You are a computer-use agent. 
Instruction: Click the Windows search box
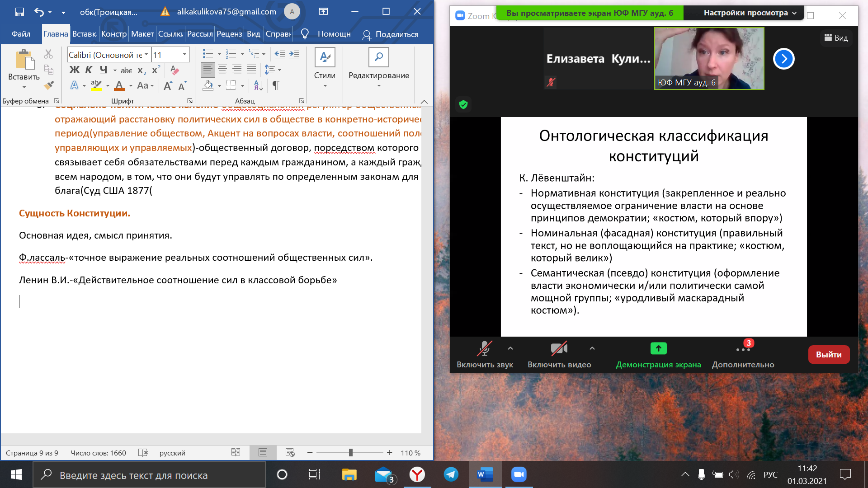tap(149, 475)
